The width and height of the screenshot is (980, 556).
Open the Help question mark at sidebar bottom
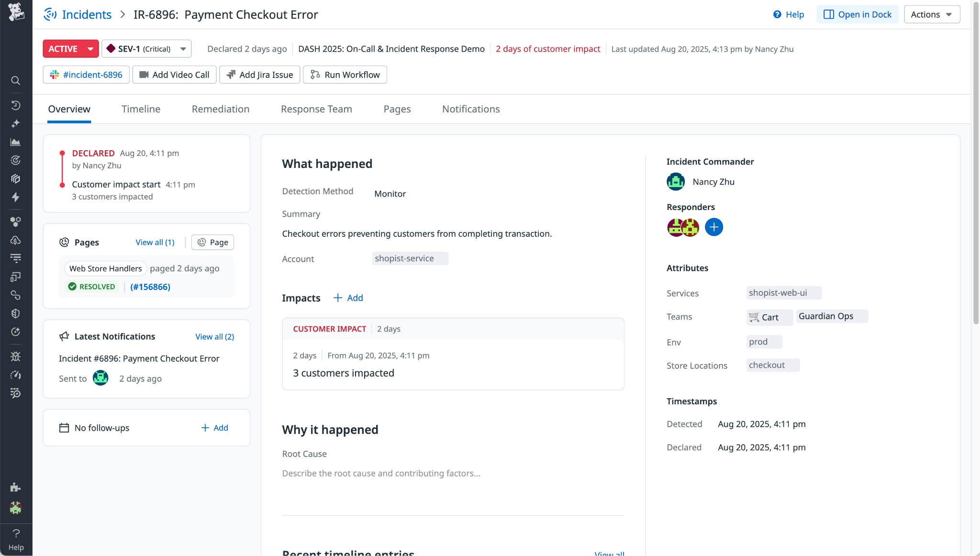tap(16, 533)
